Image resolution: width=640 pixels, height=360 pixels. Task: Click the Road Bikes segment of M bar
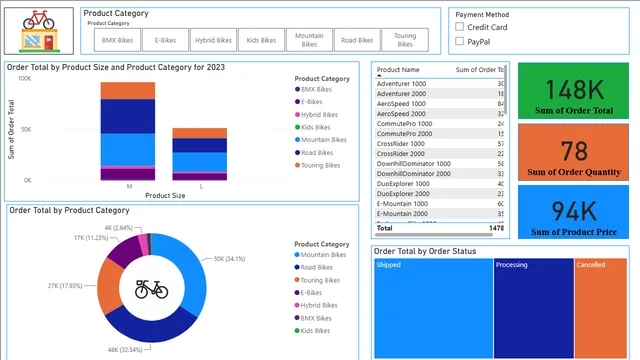[128, 116]
